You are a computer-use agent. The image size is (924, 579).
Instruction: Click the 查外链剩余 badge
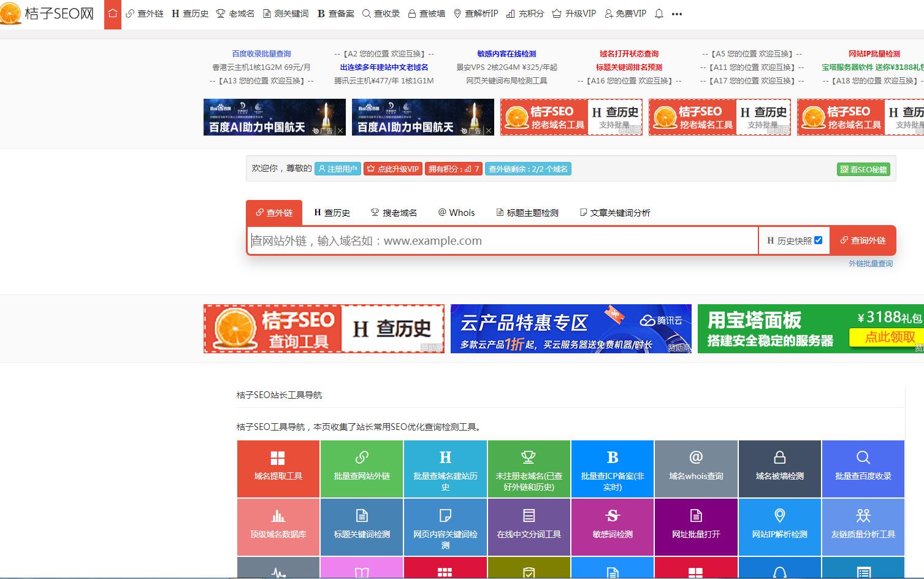coord(528,169)
